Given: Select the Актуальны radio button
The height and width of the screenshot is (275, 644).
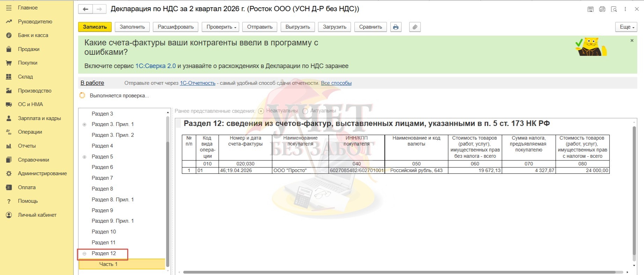Looking at the screenshot, I should 305,111.
